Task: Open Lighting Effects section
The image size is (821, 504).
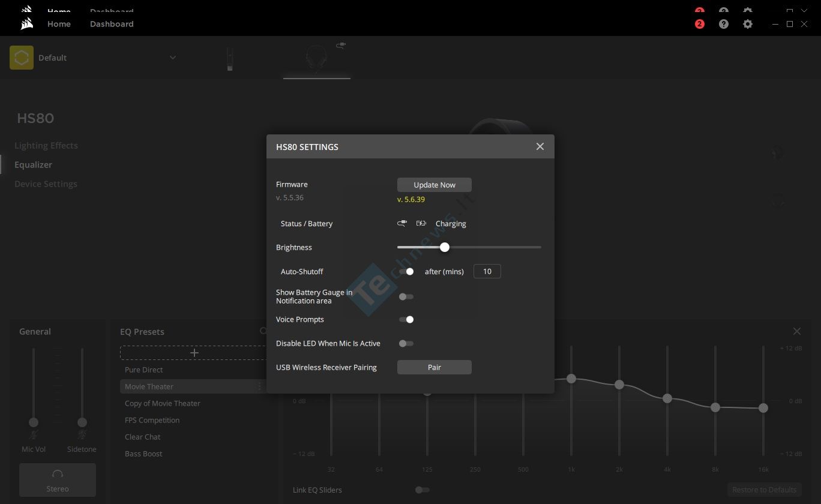Action: point(46,145)
